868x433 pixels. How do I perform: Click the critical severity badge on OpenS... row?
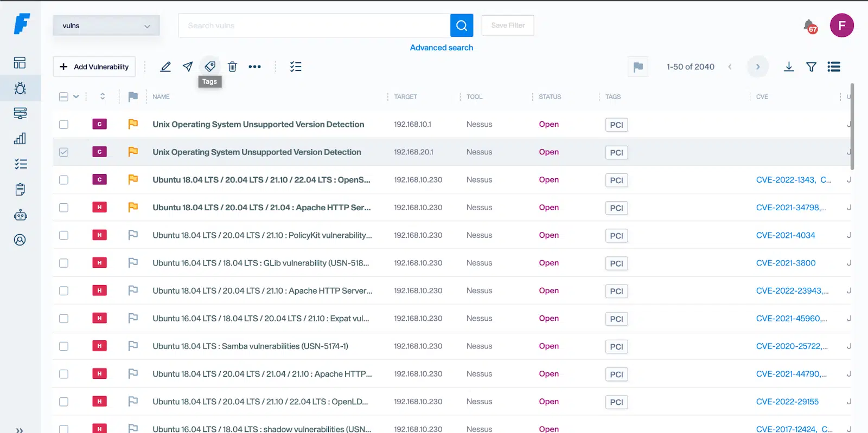(x=99, y=179)
